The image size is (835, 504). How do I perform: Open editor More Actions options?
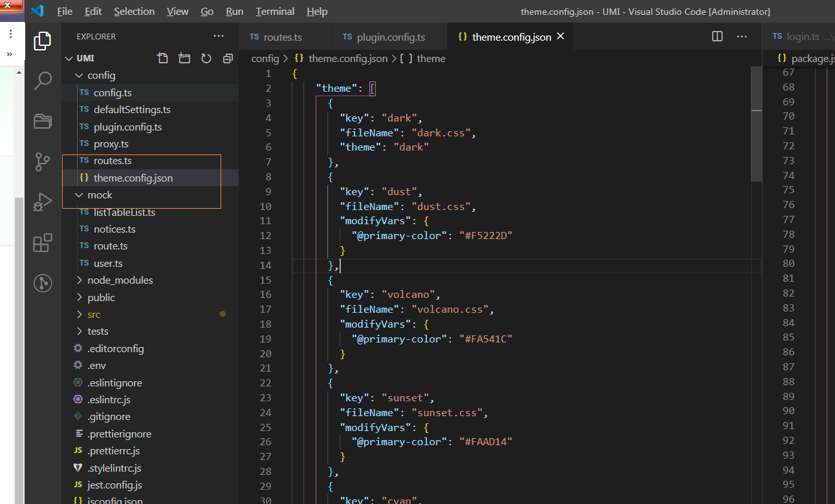tap(741, 36)
